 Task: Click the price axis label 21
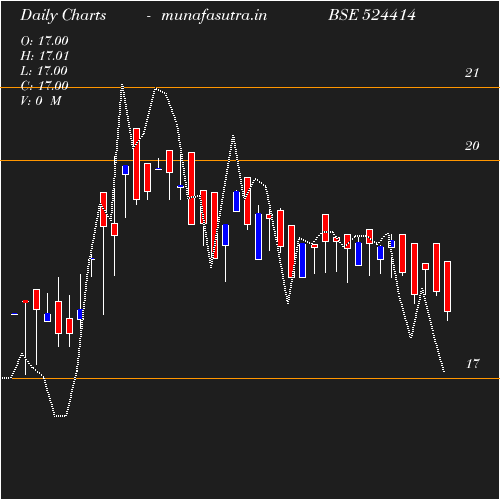pyautogui.click(x=472, y=73)
